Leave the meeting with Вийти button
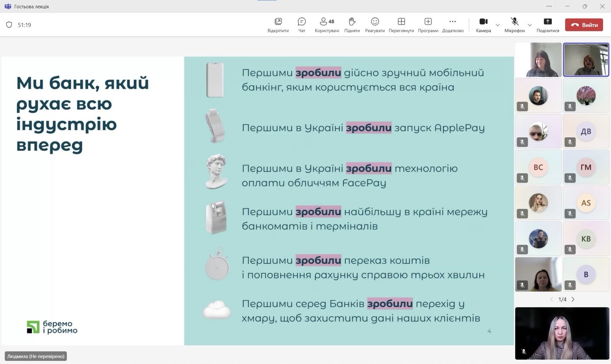611x364 pixels. (x=584, y=25)
